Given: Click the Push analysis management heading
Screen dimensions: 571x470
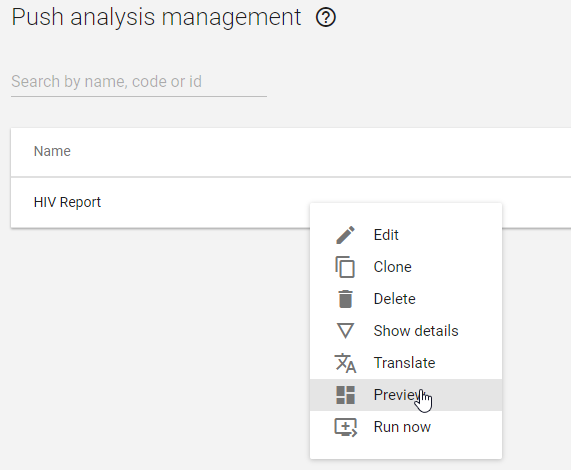Looking at the screenshot, I should (x=156, y=17).
